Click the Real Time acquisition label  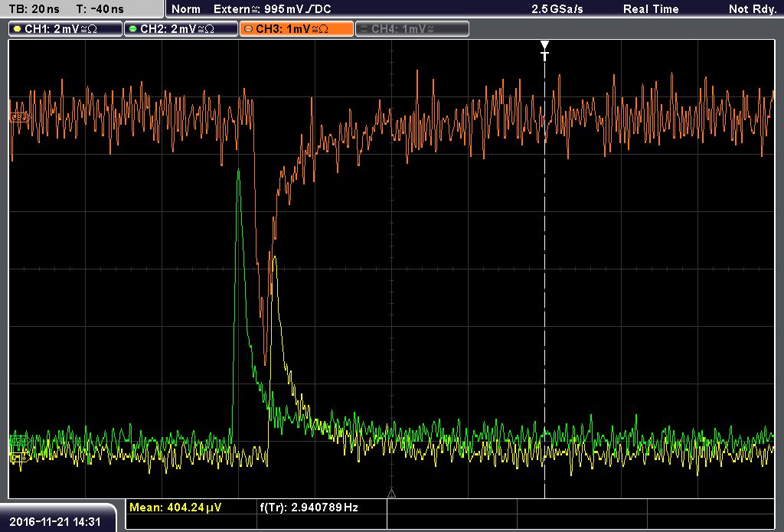click(651, 9)
